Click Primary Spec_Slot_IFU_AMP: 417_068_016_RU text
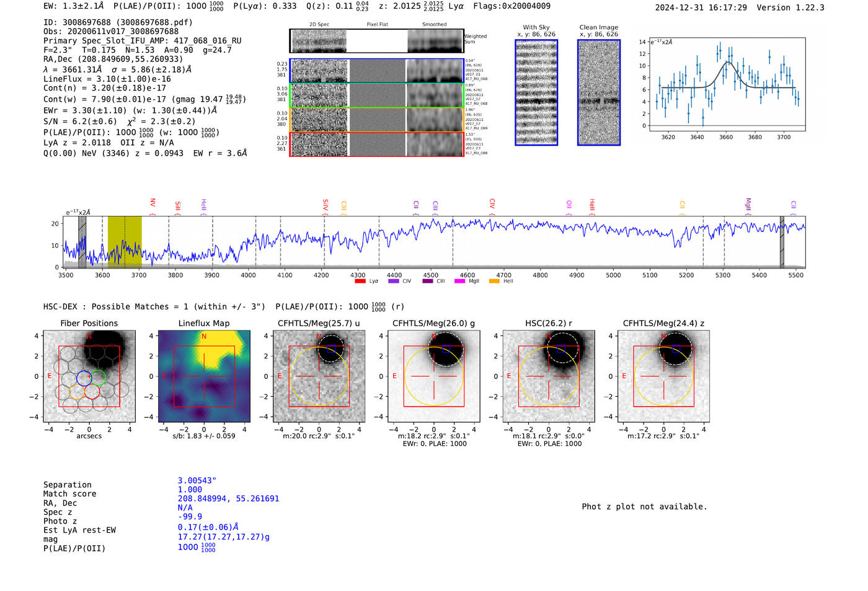868x591 pixels. [x=143, y=41]
